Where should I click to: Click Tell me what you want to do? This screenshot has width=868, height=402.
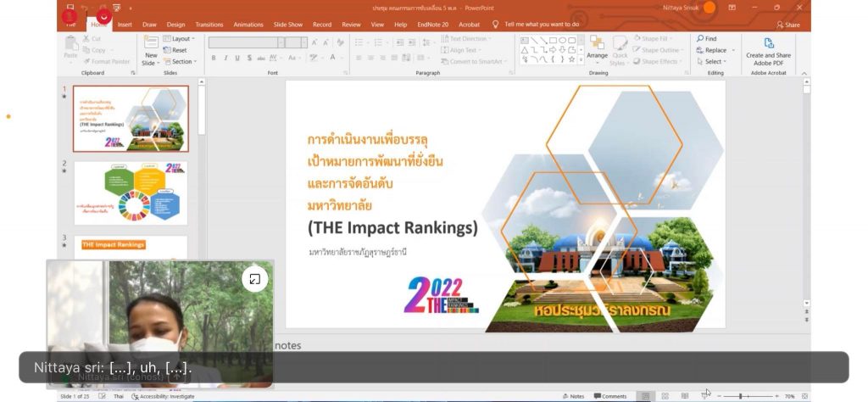(x=536, y=25)
